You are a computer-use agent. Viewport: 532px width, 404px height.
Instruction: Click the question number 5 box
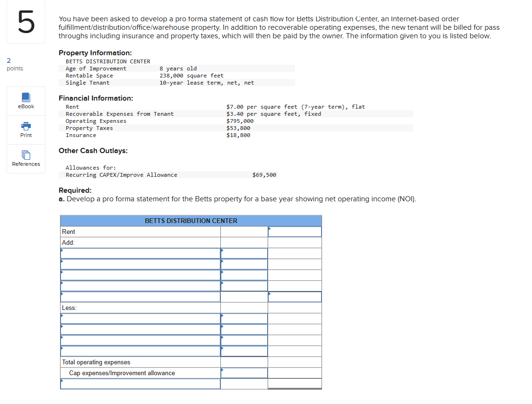pos(26,21)
